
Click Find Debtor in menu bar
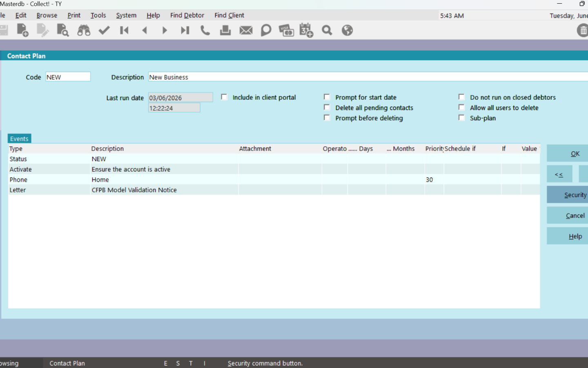click(x=187, y=15)
